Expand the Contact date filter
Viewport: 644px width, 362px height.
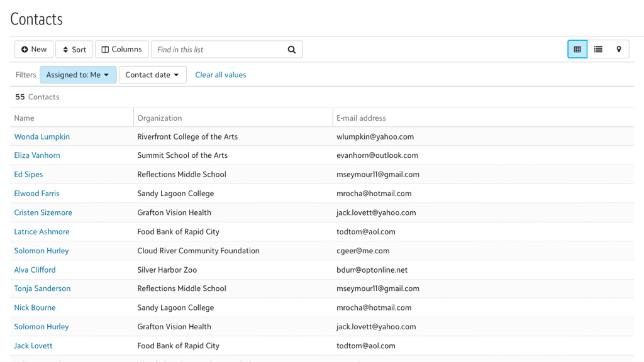point(152,75)
